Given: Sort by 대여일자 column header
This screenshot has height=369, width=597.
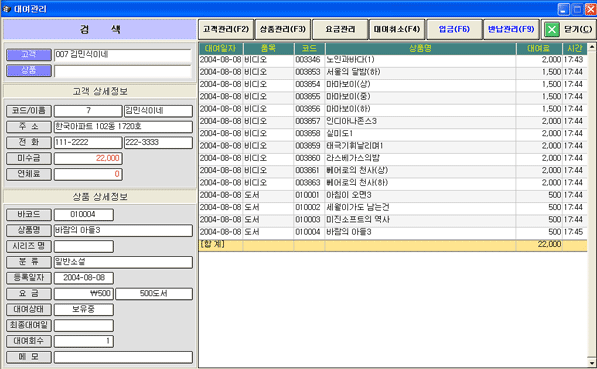Looking at the screenshot, I should click(x=220, y=48).
